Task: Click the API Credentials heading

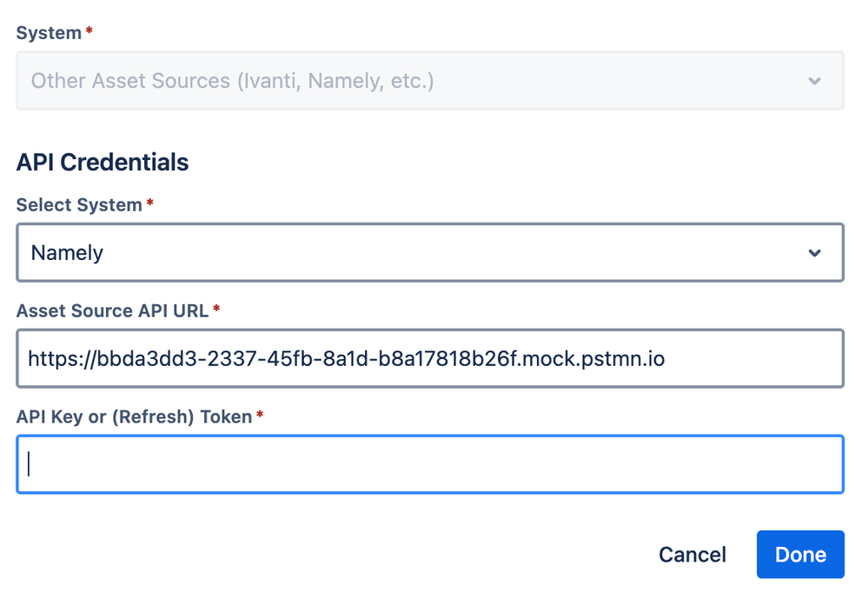Action: click(x=103, y=162)
